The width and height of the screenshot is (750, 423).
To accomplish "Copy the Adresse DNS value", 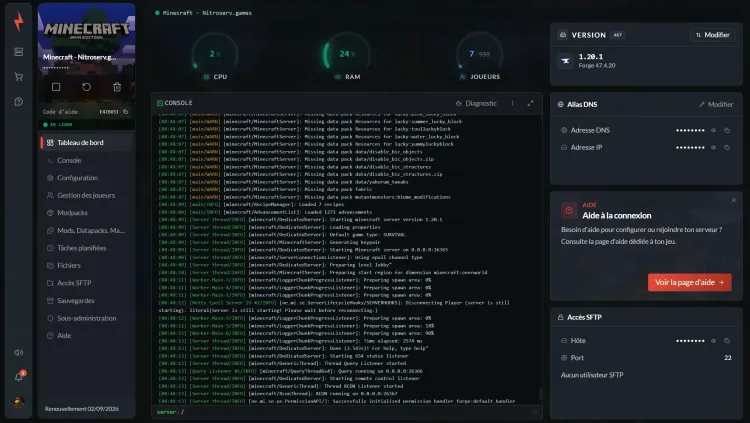I will coord(727,130).
